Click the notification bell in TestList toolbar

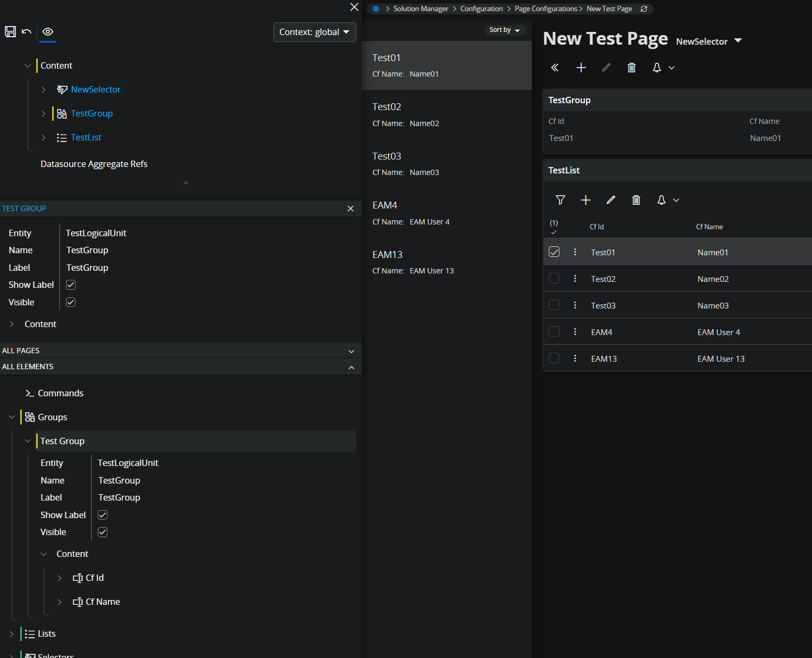[x=661, y=200]
